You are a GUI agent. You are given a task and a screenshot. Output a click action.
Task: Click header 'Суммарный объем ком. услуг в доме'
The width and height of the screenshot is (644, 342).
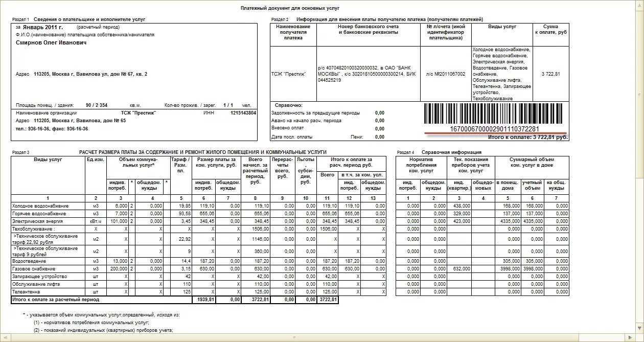(532, 162)
